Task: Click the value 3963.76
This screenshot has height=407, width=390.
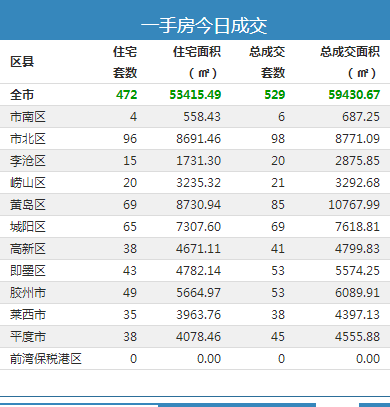Action: click(x=199, y=315)
